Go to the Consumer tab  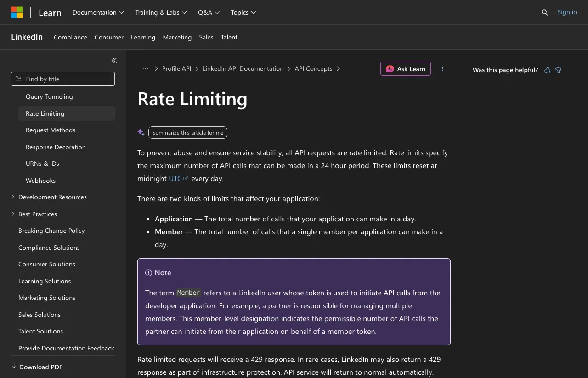(x=109, y=37)
